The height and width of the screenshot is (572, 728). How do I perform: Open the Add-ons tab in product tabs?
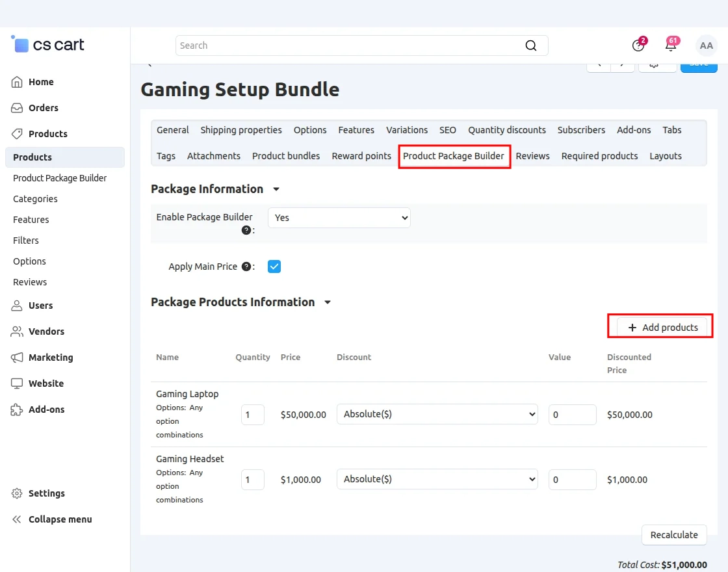tap(634, 130)
